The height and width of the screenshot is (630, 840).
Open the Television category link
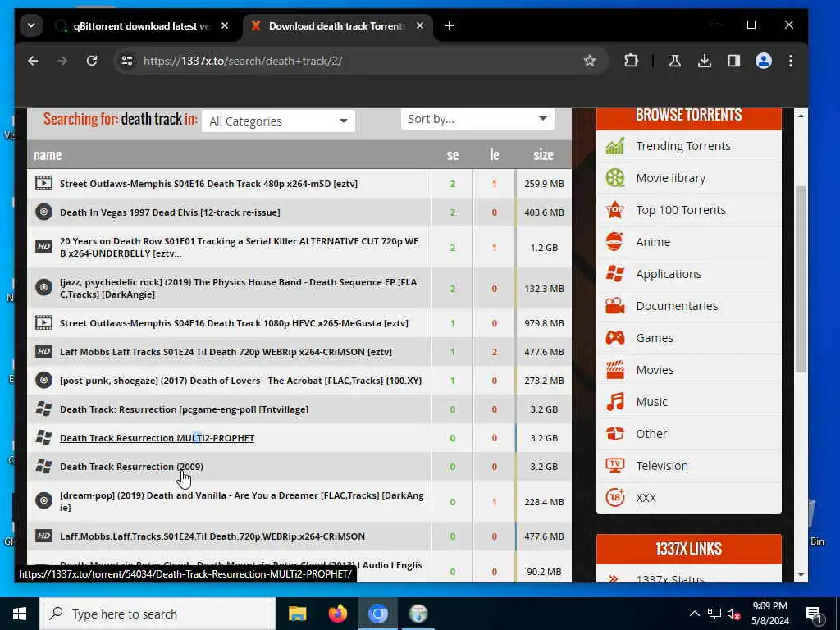click(x=662, y=466)
